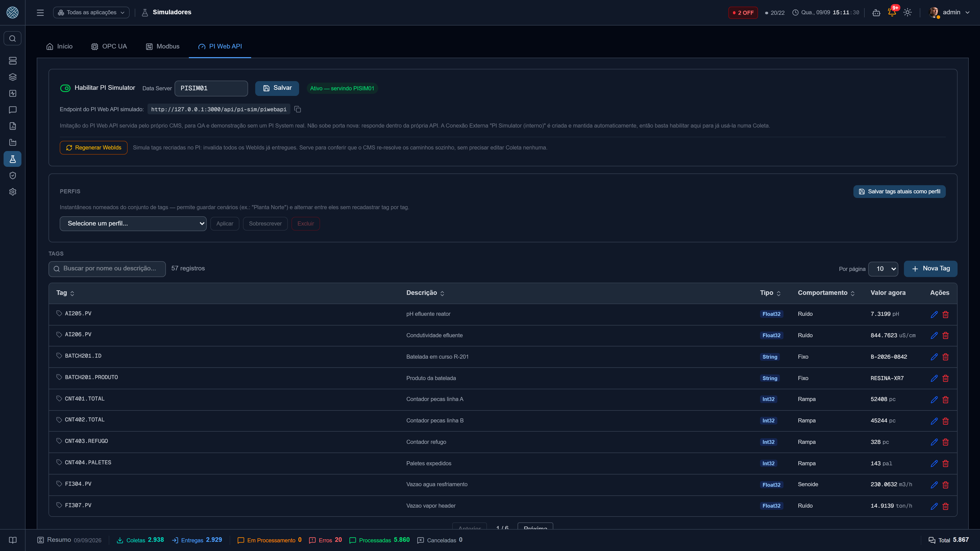980x551 pixels.
Task: Open the notifications bell
Action: pos(892,12)
